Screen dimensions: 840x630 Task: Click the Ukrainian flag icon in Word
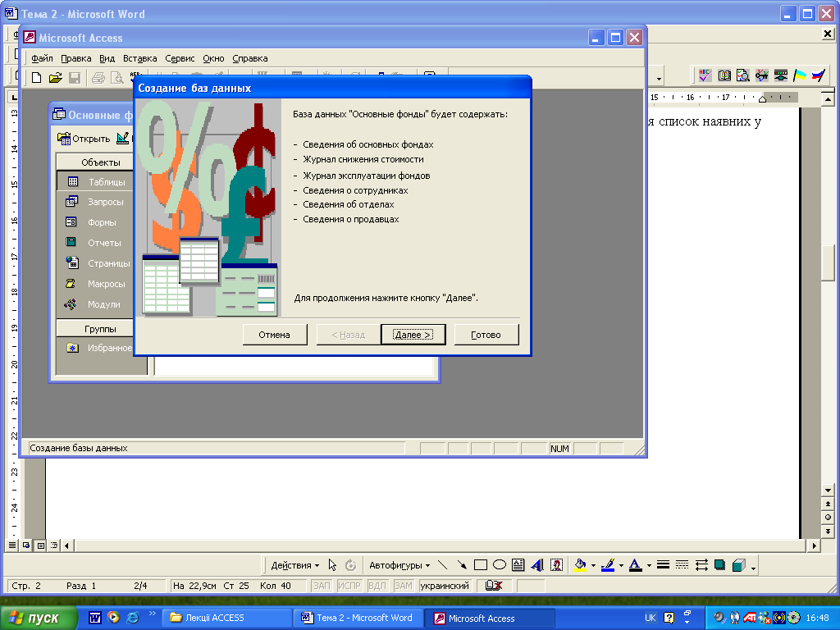pyautogui.click(x=799, y=75)
